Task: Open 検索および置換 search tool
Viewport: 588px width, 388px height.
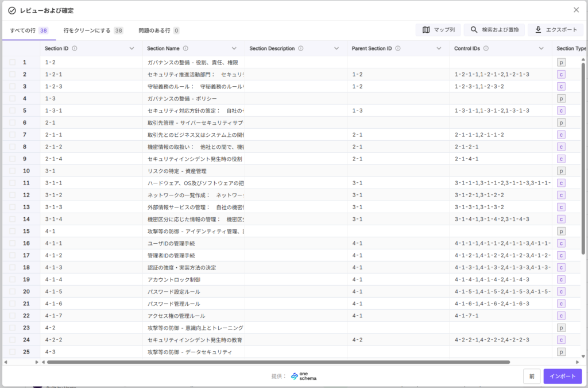Action: pyautogui.click(x=494, y=30)
